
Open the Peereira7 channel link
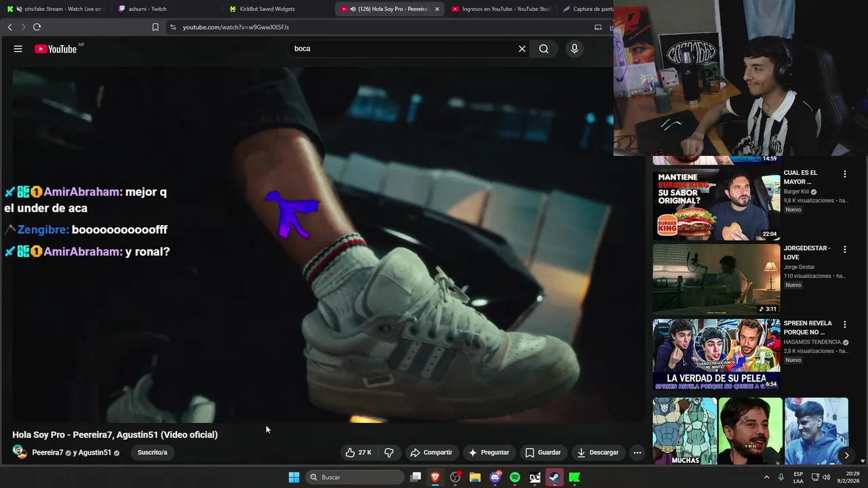coord(47,453)
